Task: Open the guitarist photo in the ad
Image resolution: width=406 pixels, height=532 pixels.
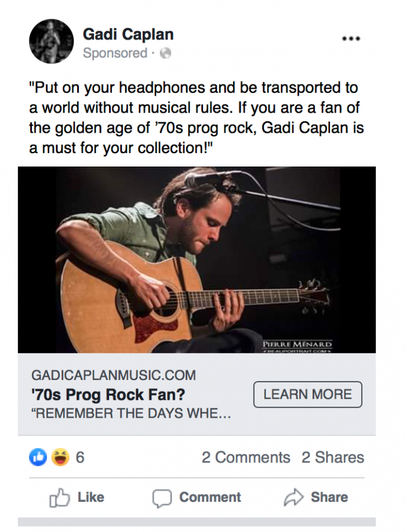Action: [197, 260]
